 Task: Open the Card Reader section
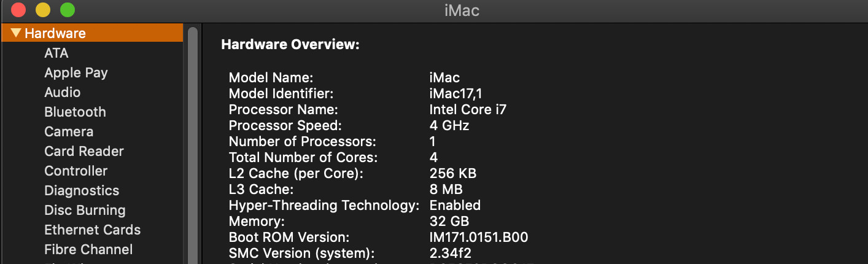point(83,151)
